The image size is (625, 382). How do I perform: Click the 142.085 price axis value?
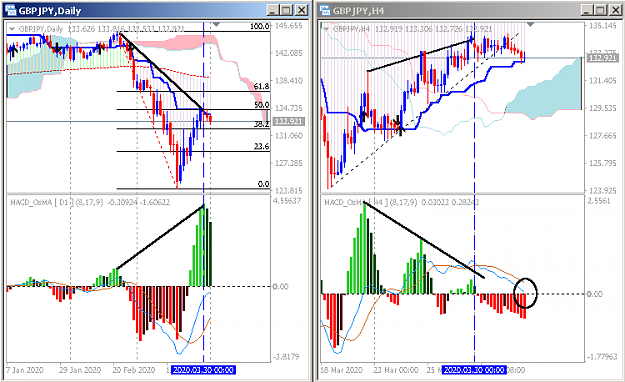click(x=289, y=53)
